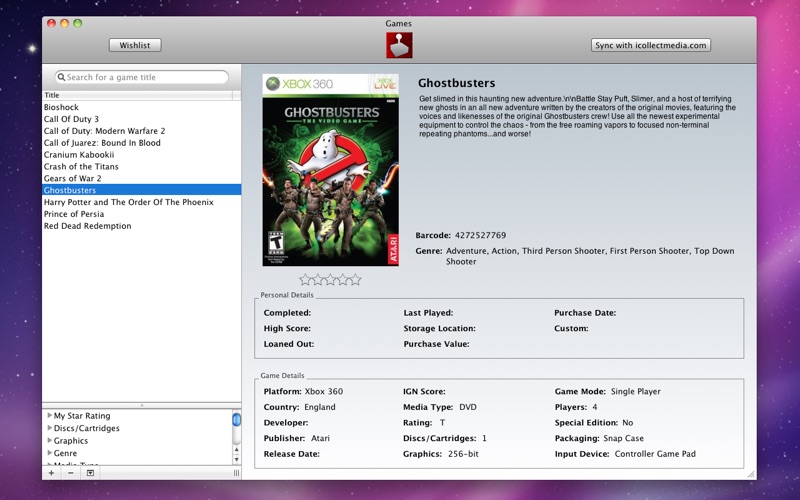The image size is (800, 500).
Task: Expand the Discs/Cartridges filter
Action: [49, 428]
